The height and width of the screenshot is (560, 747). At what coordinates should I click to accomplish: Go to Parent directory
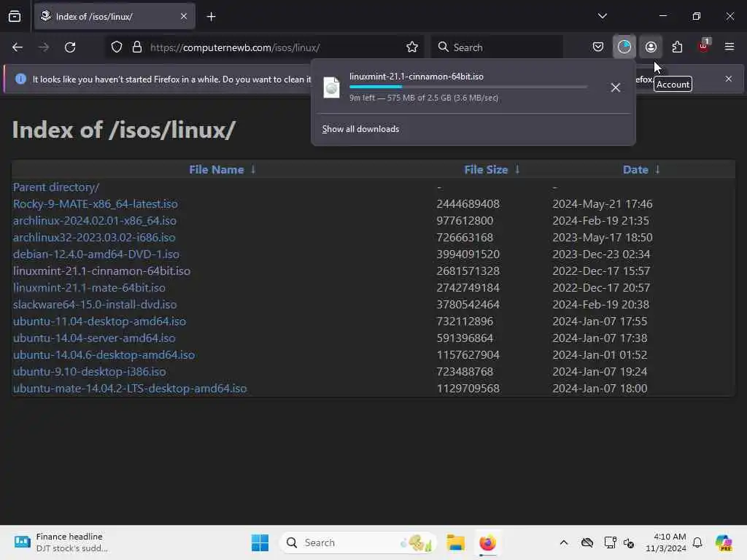coord(56,187)
